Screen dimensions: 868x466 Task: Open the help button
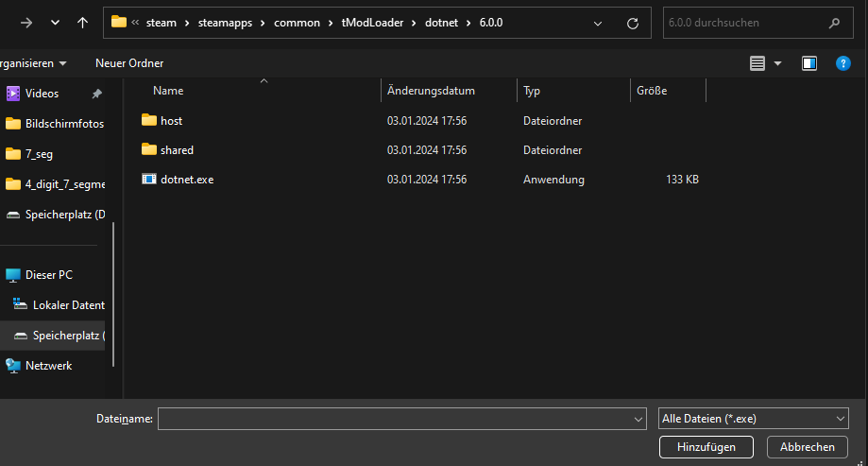[x=842, y=63]
